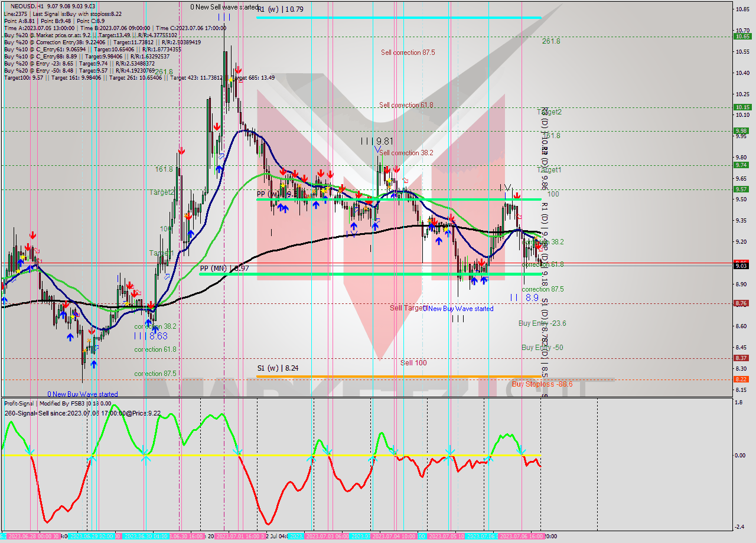
Task: Click the 'Sell correction 61.8' label
Action: [406, 105]
